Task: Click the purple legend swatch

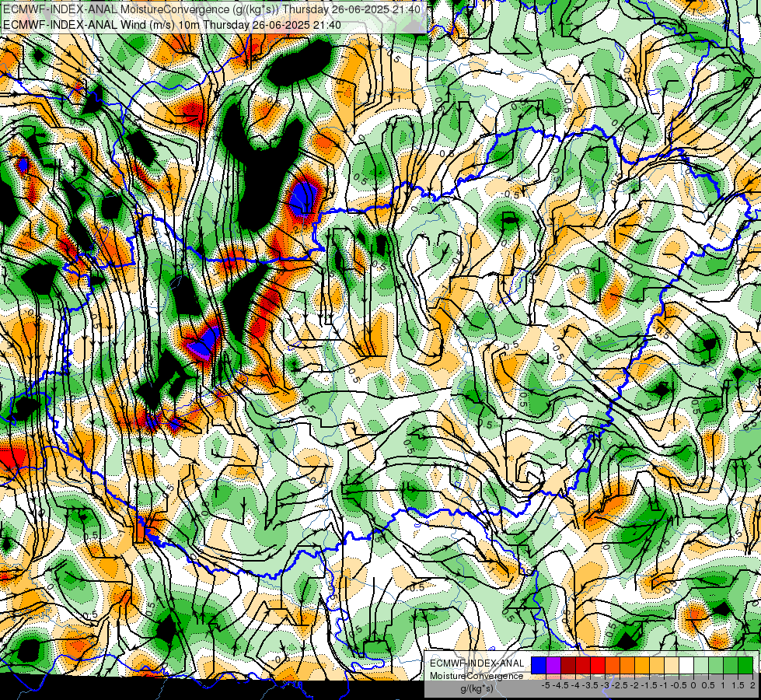Action: click(553, 665)
